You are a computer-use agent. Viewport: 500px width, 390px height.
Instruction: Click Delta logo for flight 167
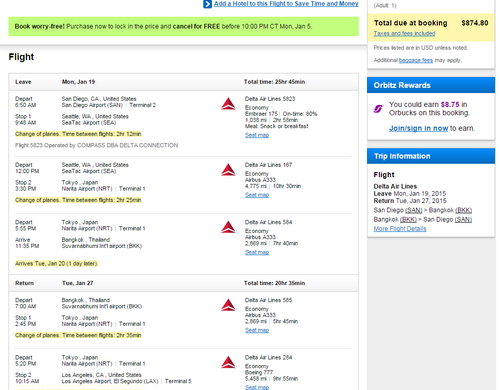(x=228, y=170)
